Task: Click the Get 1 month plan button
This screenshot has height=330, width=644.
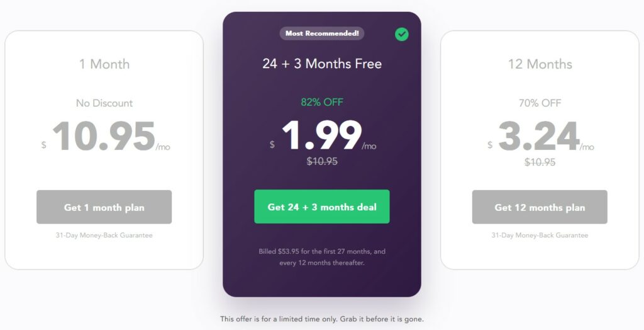Action: tap(104, 207)
